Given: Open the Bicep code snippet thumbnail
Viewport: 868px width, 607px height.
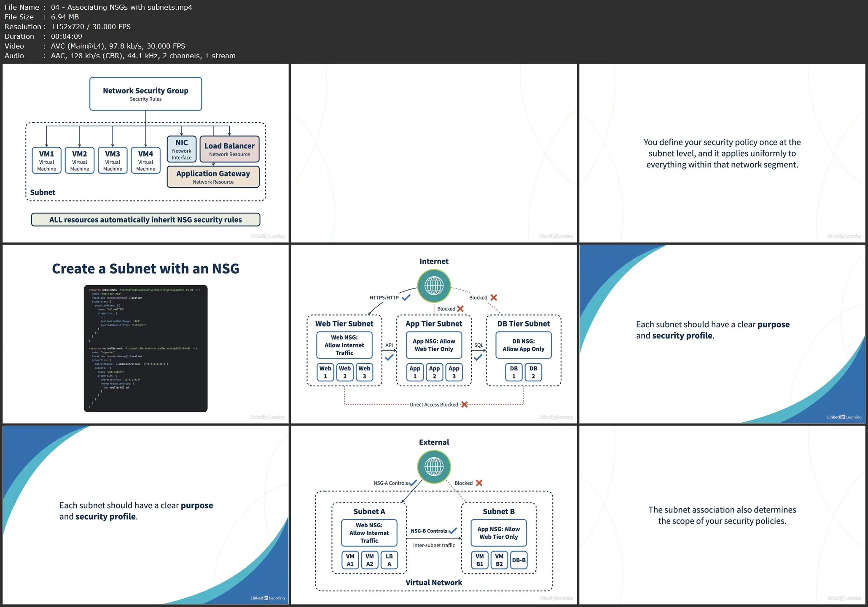Looking at the screenshot, I should point(145,348).
